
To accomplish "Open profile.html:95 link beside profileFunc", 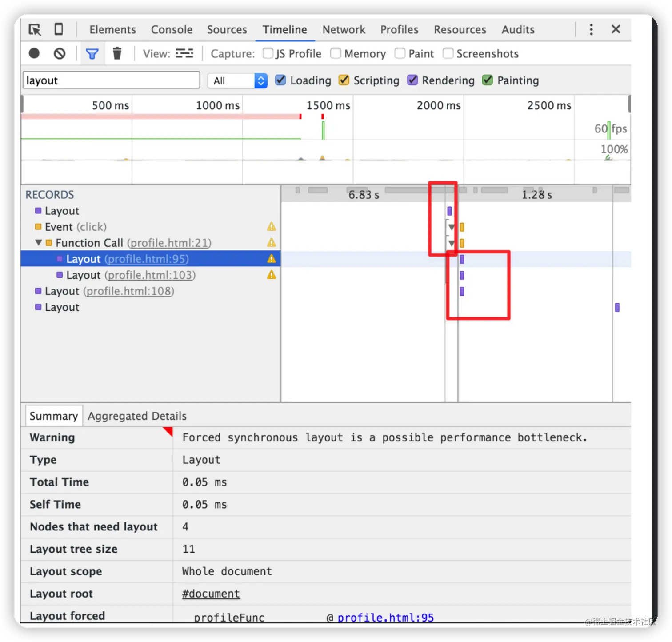I will click(386, 617).
